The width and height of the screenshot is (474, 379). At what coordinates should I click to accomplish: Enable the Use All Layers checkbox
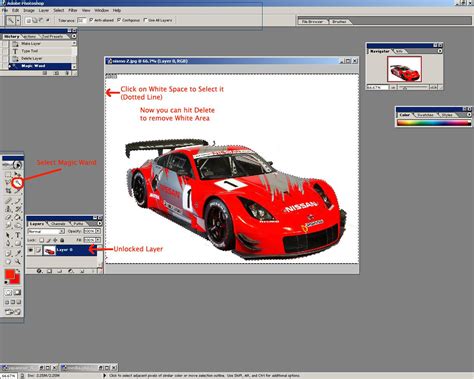145,20
